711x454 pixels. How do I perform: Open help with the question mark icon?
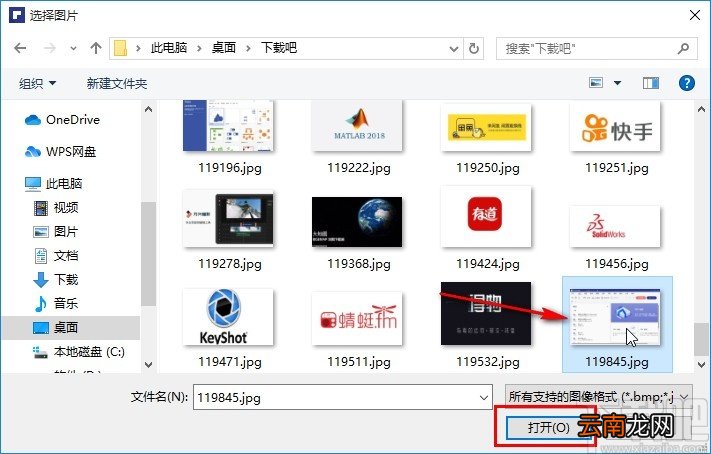tap(687, 83)
